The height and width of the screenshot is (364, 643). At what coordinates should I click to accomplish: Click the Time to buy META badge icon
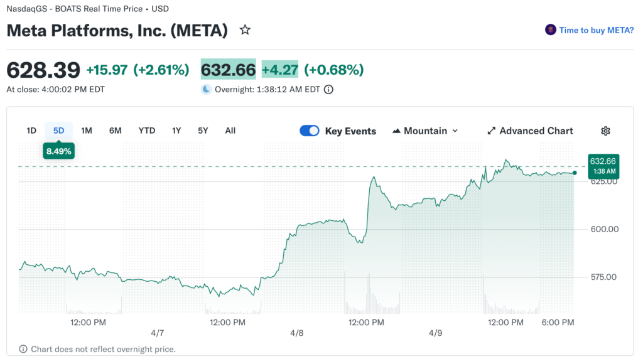[x=551, y=30]
